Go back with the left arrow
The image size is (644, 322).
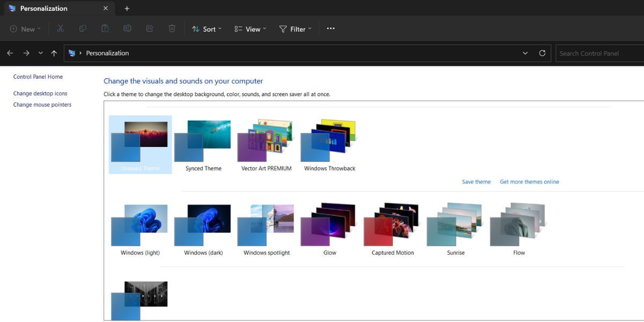10,53
